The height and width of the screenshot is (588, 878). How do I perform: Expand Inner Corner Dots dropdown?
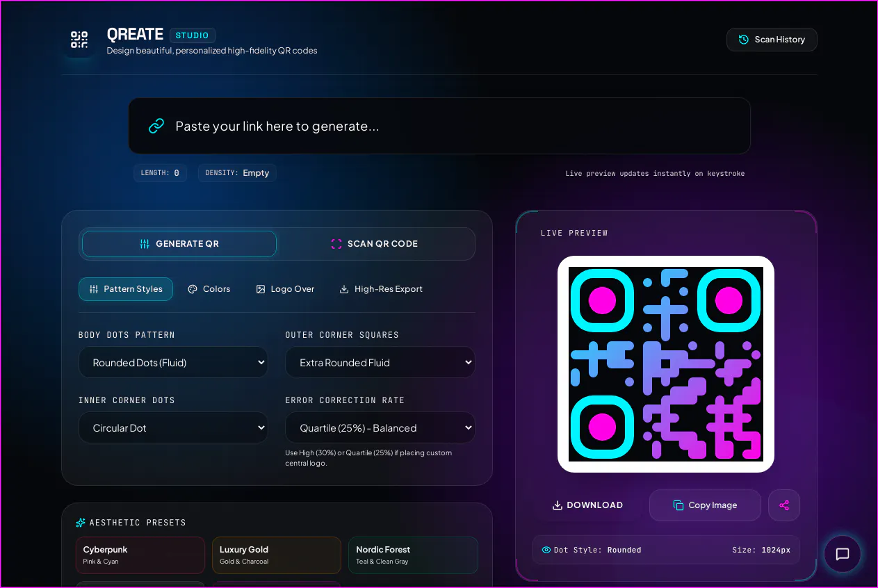pos(173,427)
